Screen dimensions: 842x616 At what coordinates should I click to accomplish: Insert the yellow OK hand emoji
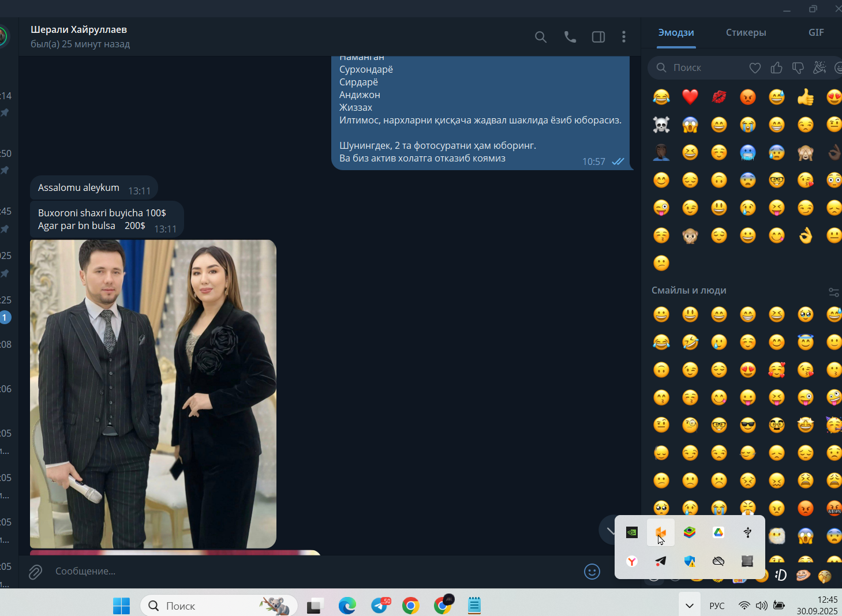click(806, 235)
